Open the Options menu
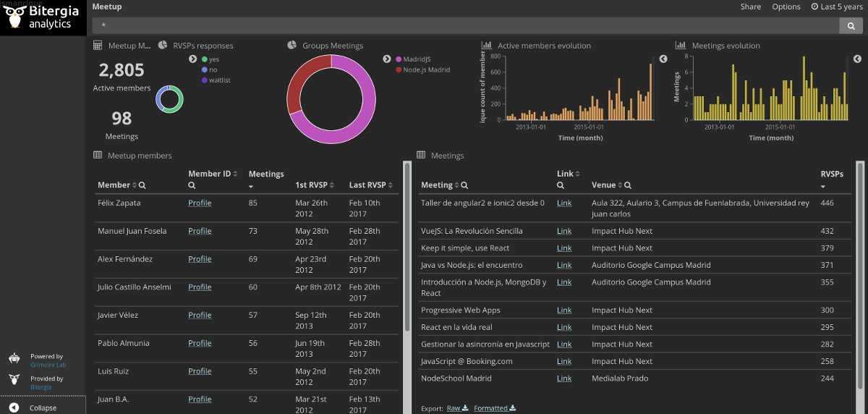This screenshot has height=414, width=868. coord(786,7)
